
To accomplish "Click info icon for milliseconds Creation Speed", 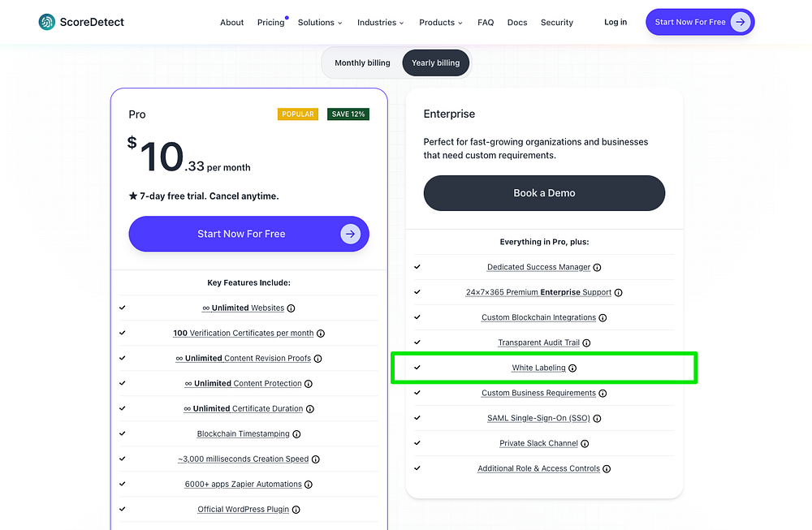I will (315, 459).
